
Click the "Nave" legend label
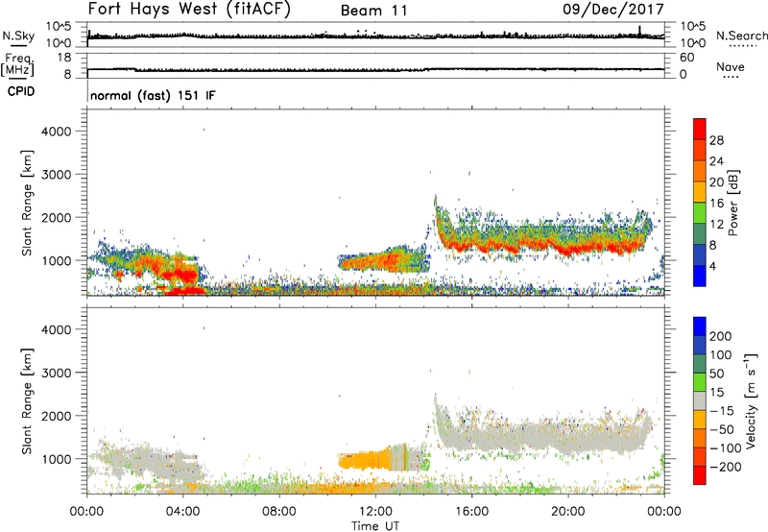pyautogui.click(x=730, y=66)
